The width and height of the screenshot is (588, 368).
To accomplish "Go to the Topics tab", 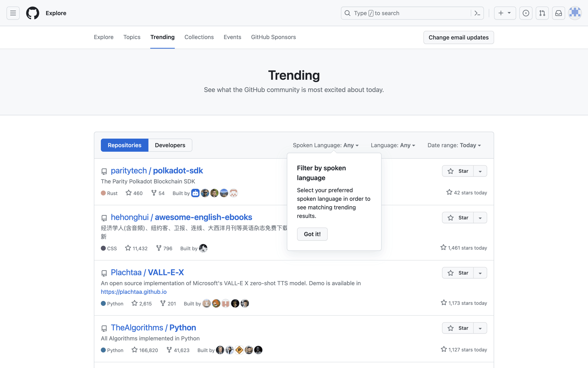I will pos(132,37).
